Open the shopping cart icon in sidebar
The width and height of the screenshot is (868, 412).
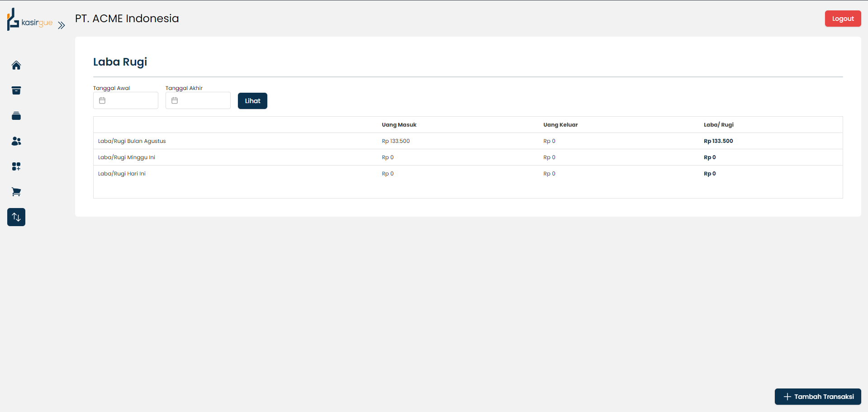tap(16, 192)
